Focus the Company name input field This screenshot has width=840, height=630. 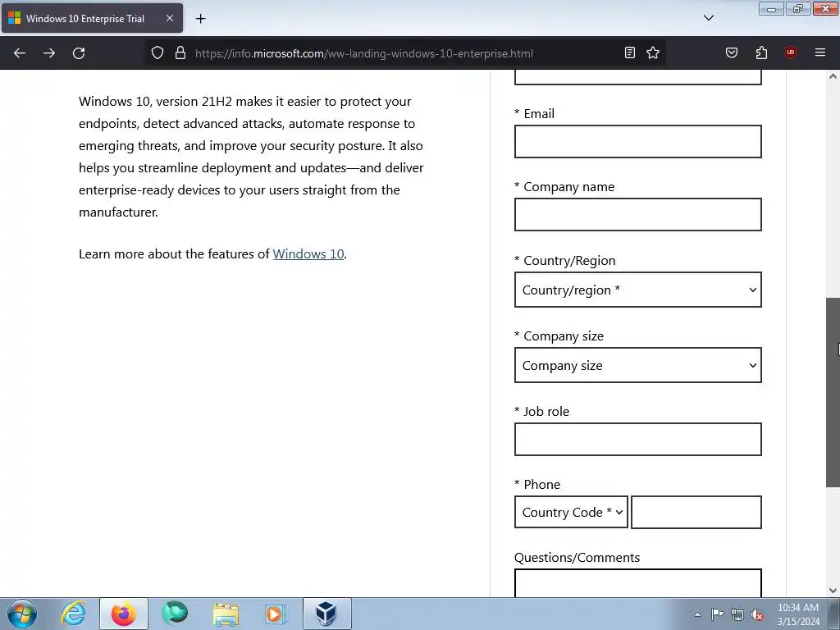click(637, 214)
